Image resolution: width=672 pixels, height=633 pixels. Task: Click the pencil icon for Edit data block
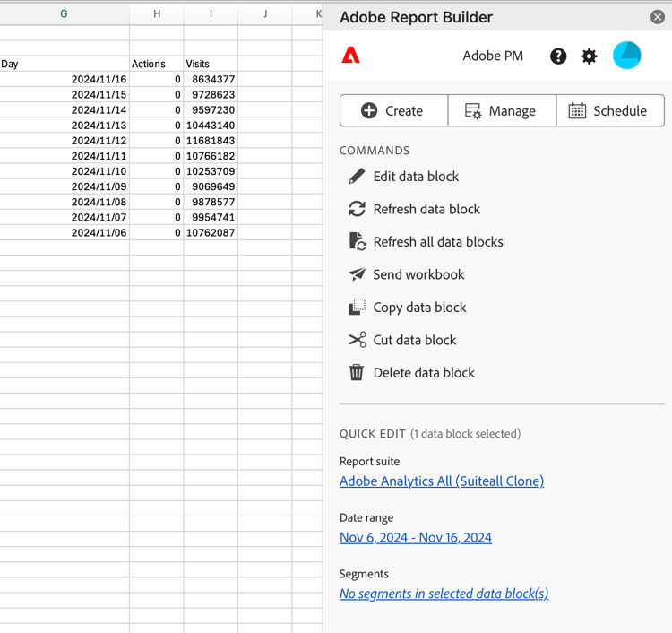[357, 177]
